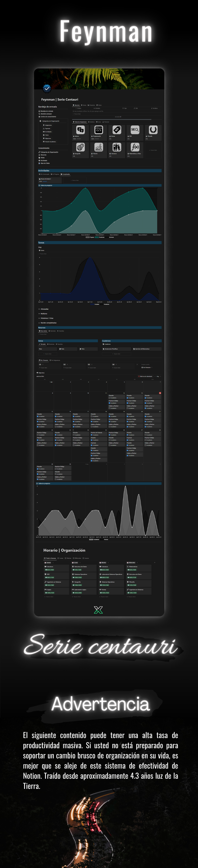Click the Feynman | Serie Centauri page title

[60, 99]
